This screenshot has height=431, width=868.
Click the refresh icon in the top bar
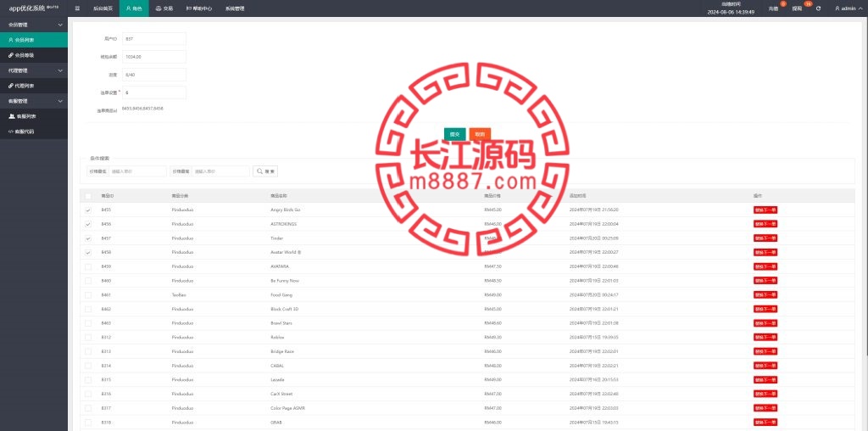click(818, 8)
